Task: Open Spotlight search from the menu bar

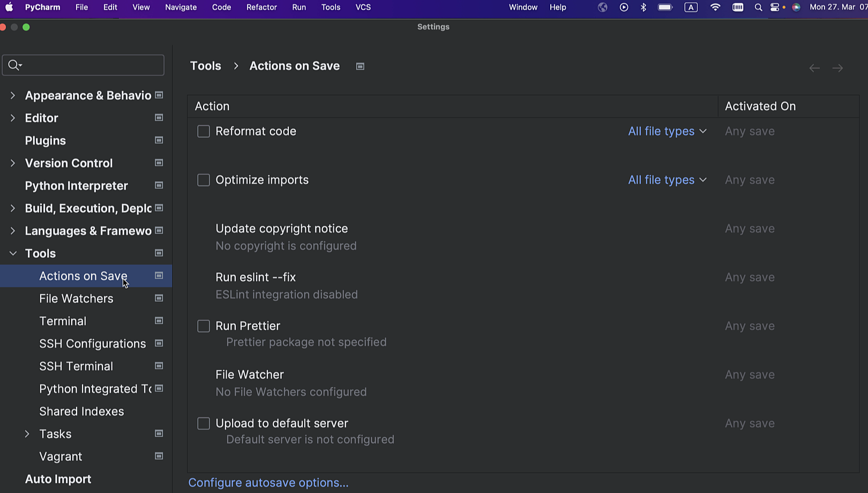Action: pyautogui.click(x=759, y=8)
